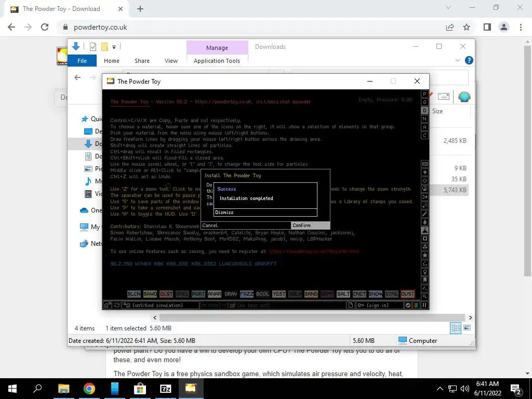
Task: Open the Force elements menu icon
Action: (x=424, y=197)
